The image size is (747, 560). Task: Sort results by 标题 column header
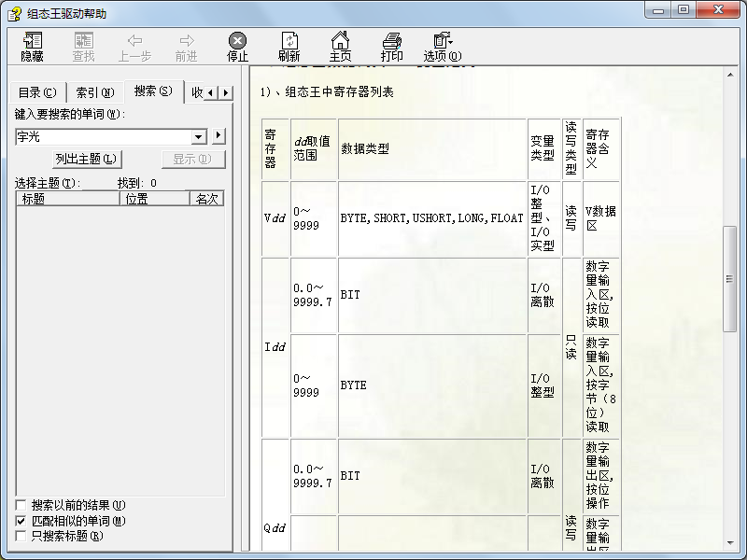(68, 199)
